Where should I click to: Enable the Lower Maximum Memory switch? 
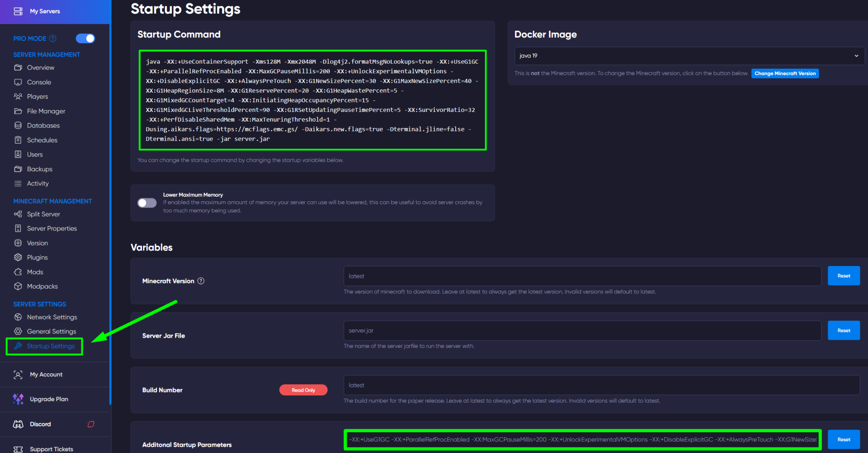147,203
